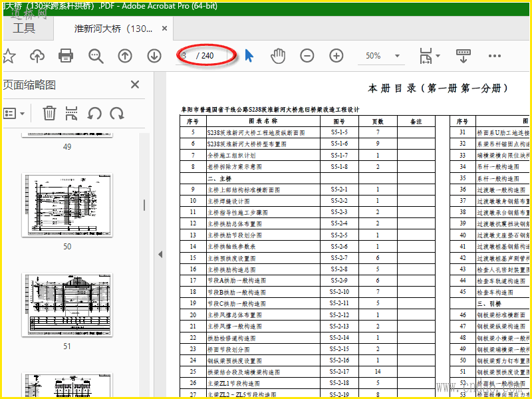Viewport: 532px width, 399px height.
Task: Zoom in with plus button
Action: 336,56
